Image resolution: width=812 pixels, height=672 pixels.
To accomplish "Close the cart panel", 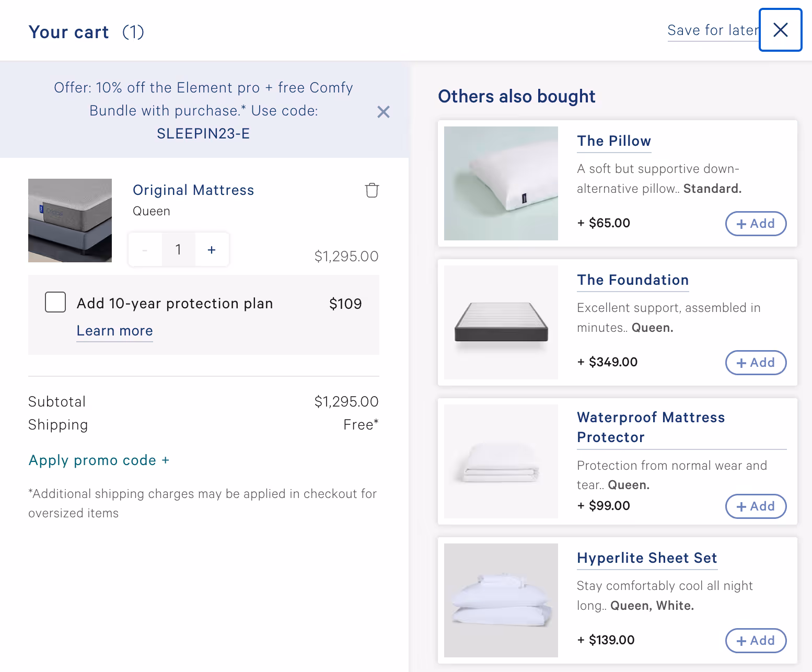I will (780, 30).
